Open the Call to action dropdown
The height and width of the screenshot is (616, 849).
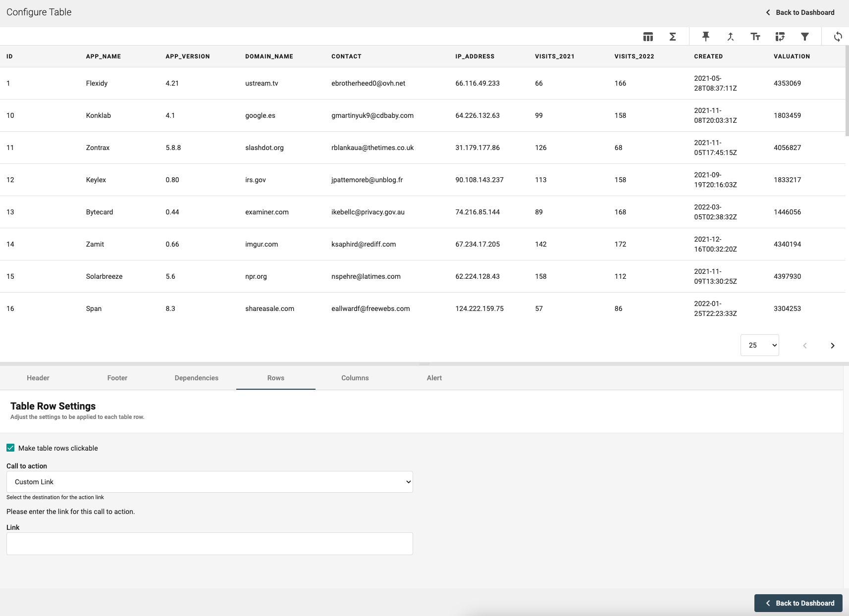pos(210,482)
